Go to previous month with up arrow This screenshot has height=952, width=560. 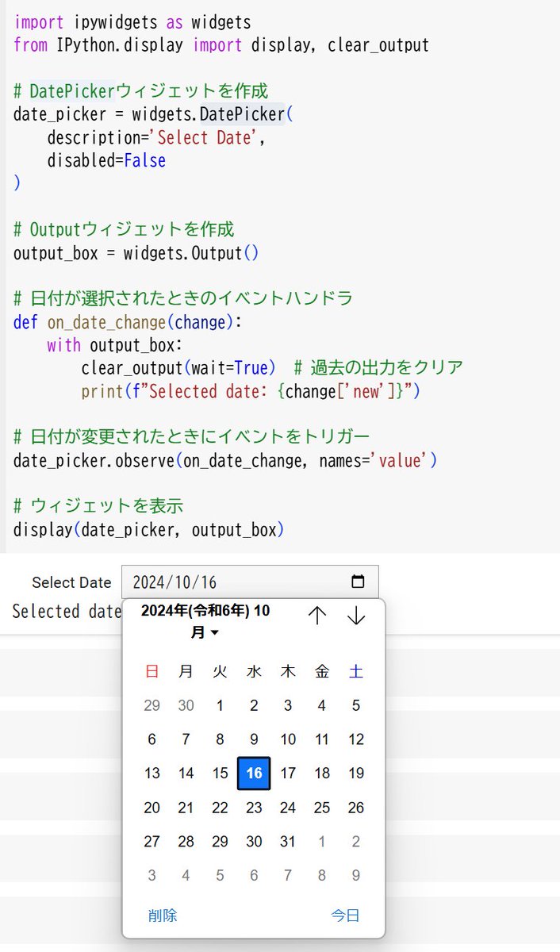(x=317, y=616)
